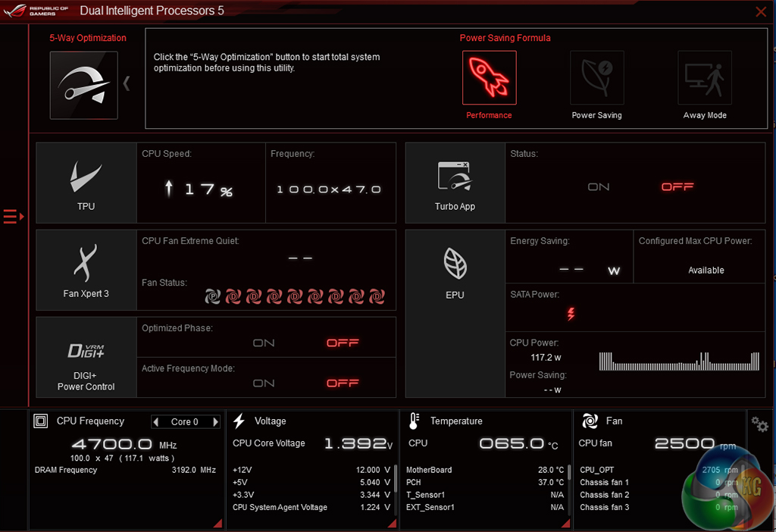Screen dimensions: 776x532
Task: Open the Turbo App panel
Action: click(x=455, y=183)
